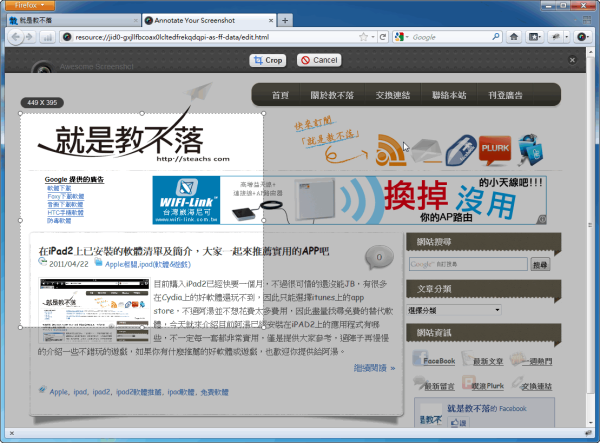
Task: Open the list all tabs button
Action: click(x=586, y=20)
